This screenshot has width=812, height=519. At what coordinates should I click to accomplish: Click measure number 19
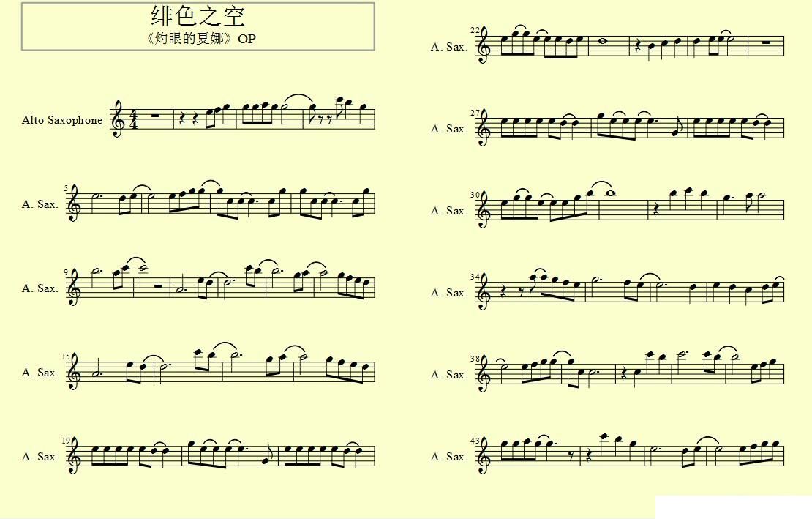pyautogui.click(x=66, y=441)
